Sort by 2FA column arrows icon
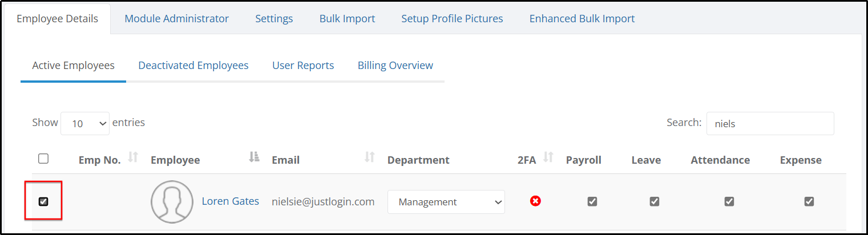 pyautogui.click(x=548, y=157)
